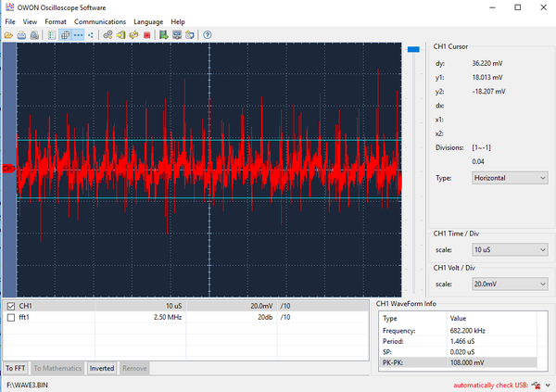Click the F:\WAVE3.BIN path in status bar
Image resolution: width=556 pixels, height=392 pixels.
click(27, 386)
